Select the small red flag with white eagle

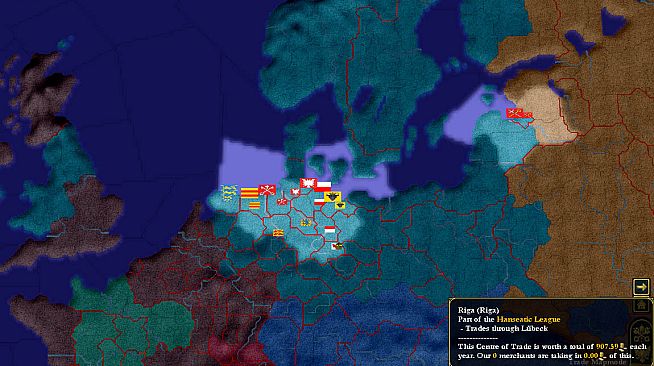click(295, 192)
